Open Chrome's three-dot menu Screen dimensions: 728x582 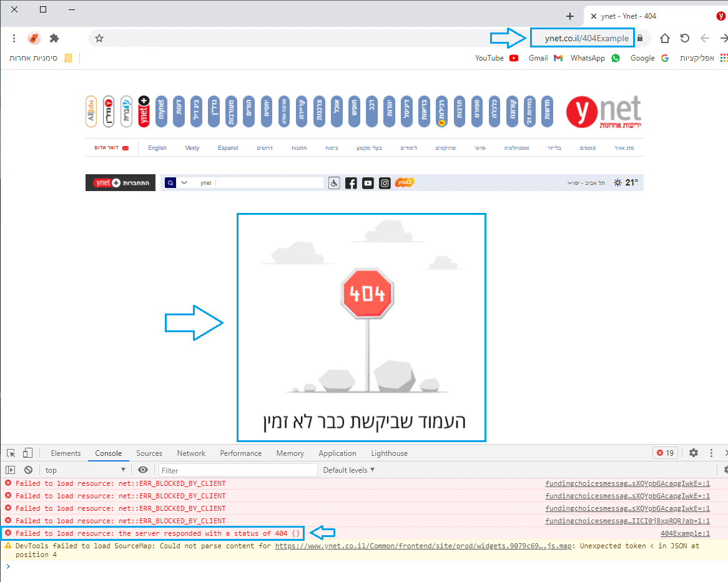(14, 38)
